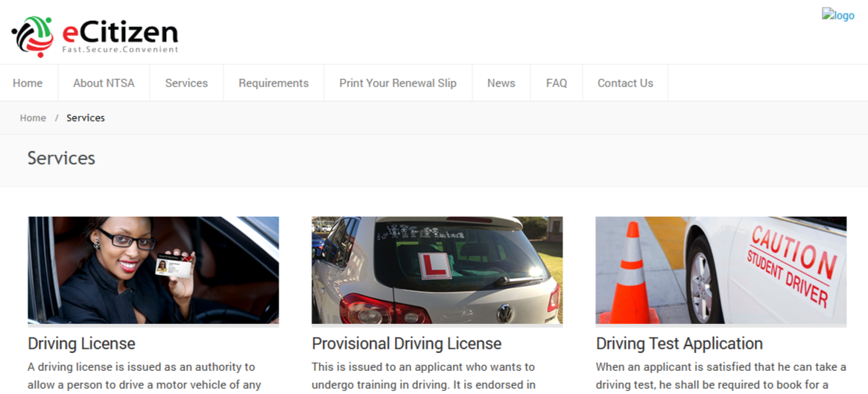Open the Driving License photo thumbnail
This screenshot has width=868, height=394.
pyautogui.click(x=153, y=270)
